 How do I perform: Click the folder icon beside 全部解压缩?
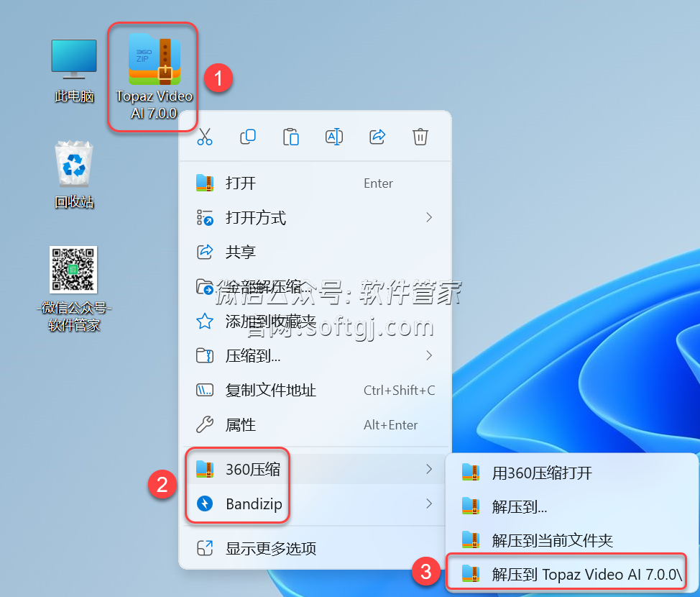tap(205, 286)
